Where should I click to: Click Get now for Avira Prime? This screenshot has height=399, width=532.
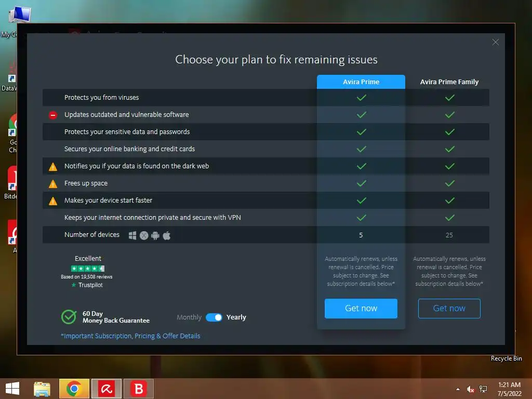361,309
